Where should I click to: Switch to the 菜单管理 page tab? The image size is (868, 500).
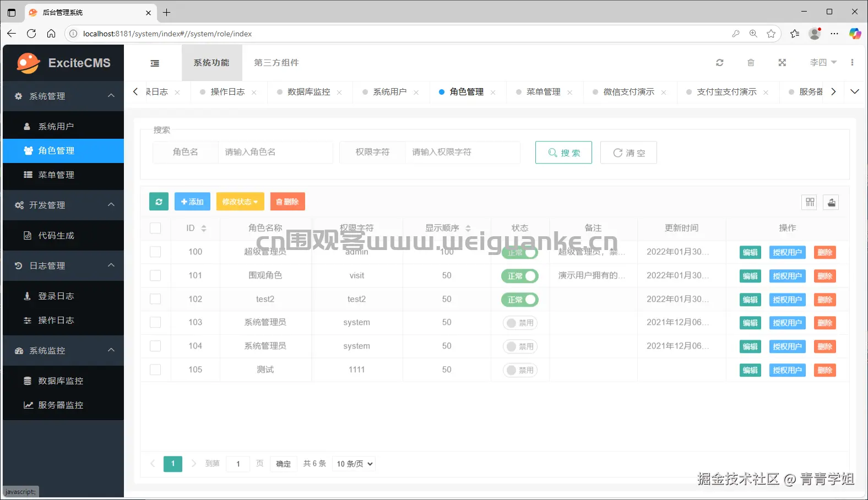click(x=543, y=92)
